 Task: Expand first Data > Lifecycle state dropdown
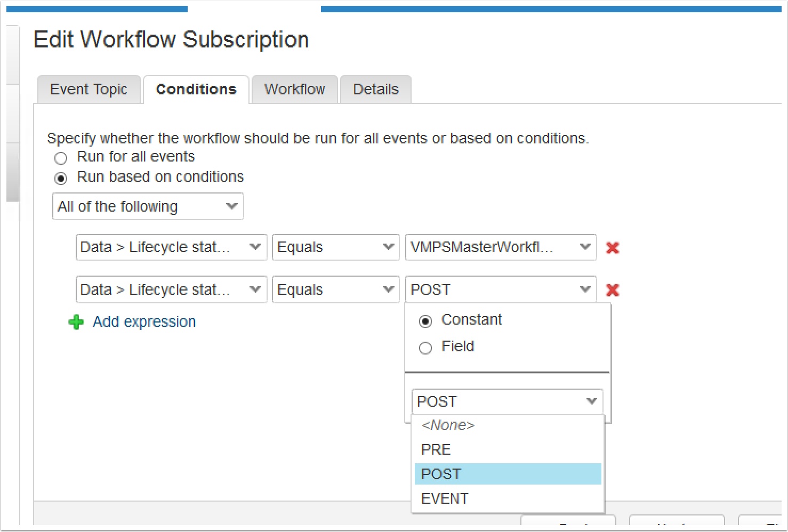tap(171, 247)
